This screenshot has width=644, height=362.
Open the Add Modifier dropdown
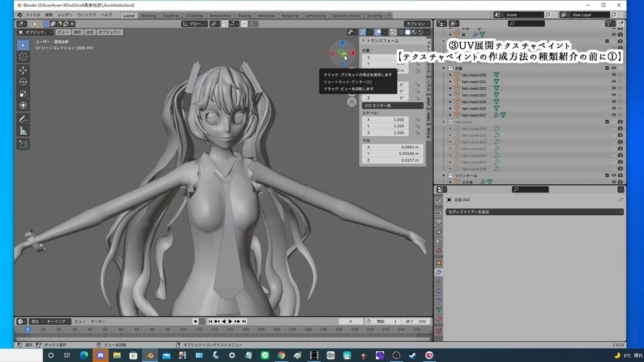[x=535, y=212]
